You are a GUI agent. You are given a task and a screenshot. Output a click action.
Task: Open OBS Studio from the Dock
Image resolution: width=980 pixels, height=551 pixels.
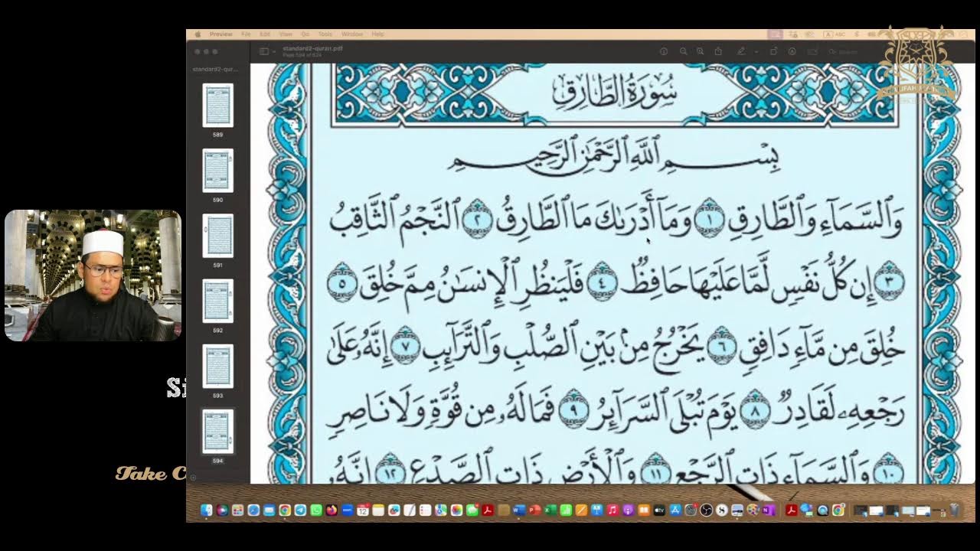[706, 510]
